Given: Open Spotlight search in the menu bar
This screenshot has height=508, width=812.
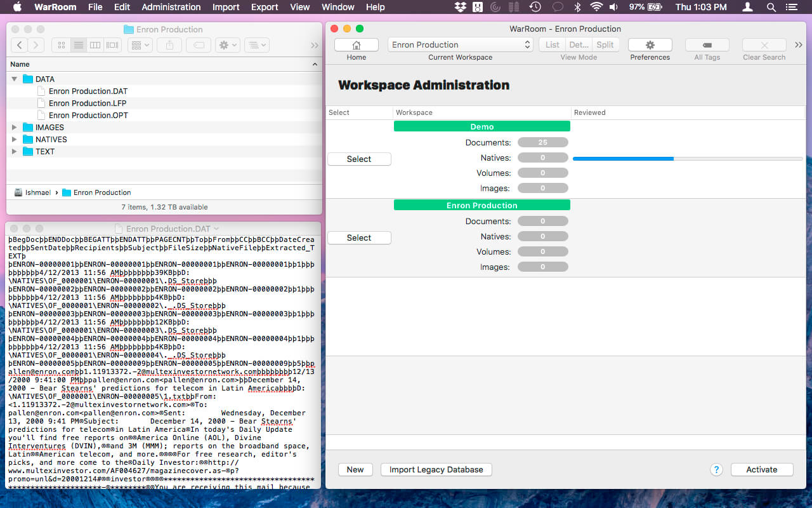Looking at the screenshot, I should click(771, 7).
